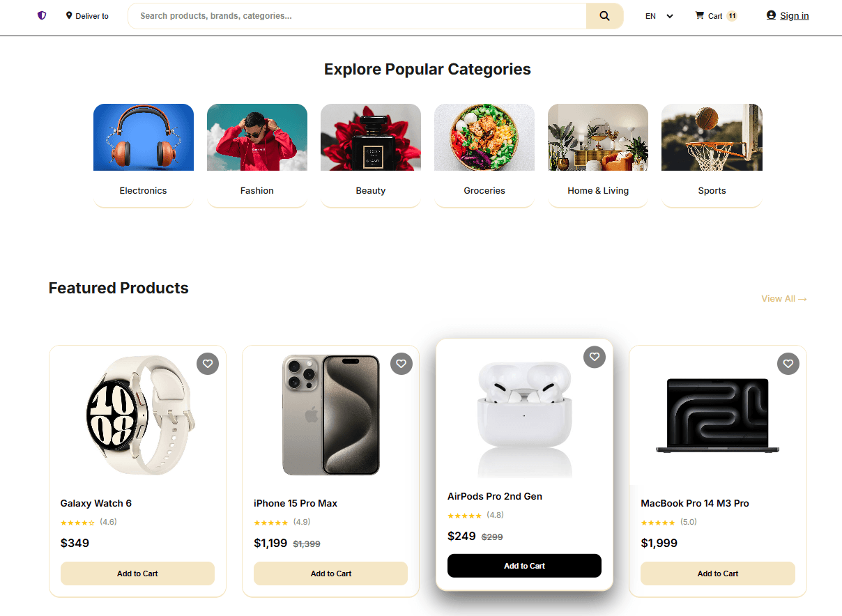
Task: Click the location pin Deliver to icon
Action: pos(69,15)
